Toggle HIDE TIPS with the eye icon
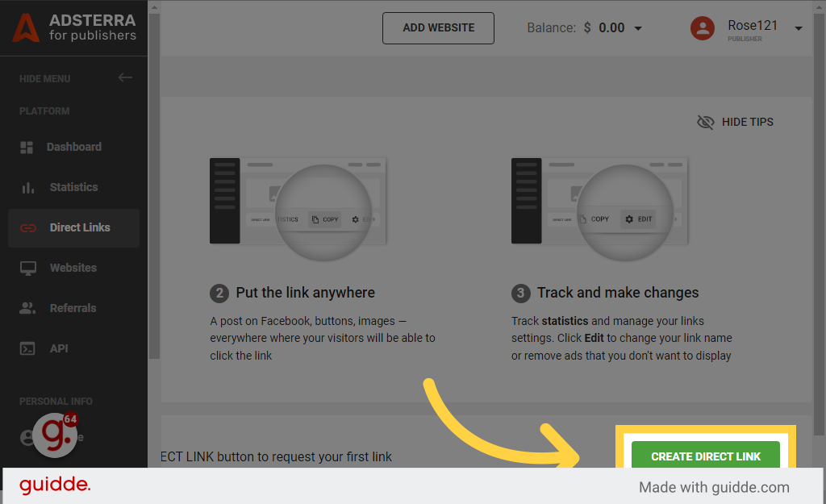 click(706, 122)
